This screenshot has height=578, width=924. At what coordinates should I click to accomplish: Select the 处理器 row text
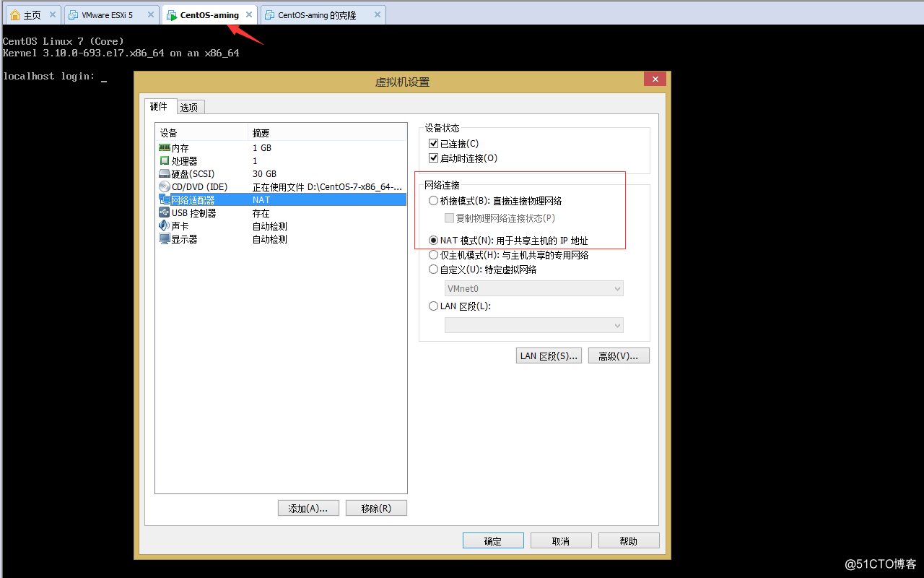tap(185, 160)
